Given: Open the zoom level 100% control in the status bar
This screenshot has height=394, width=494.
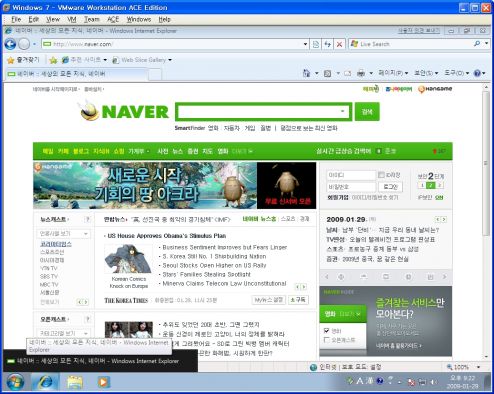Looking at the screenshot, I should [x=463, y=367].
